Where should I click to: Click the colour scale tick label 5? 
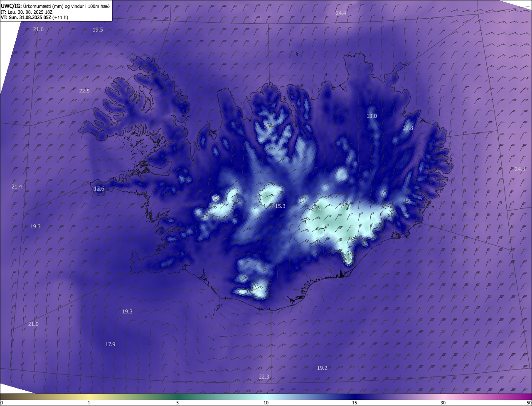[177, 403]
